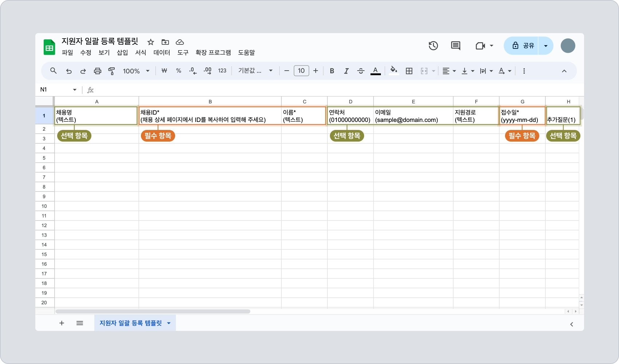Image resolution: width=619 pixels, height=364 pixels.
Task: Toggle bold formatting
Action: point(332,71)
